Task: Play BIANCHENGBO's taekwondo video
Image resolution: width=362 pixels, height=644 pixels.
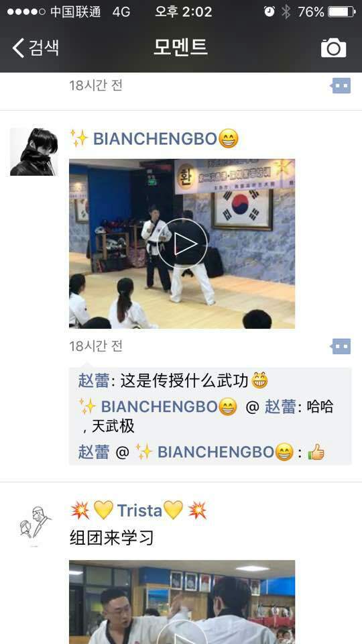Action: [182, 244]
